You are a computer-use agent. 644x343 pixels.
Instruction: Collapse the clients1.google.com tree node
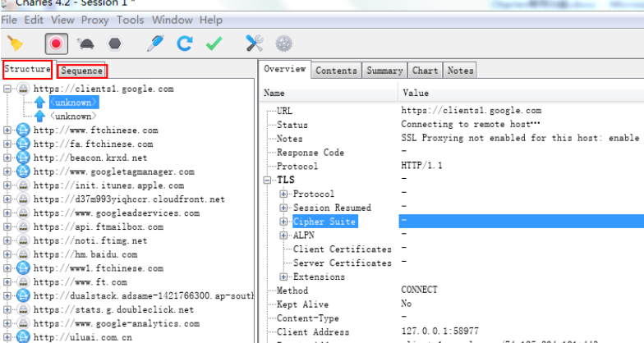pyautogui.click(x=7, y=89)
